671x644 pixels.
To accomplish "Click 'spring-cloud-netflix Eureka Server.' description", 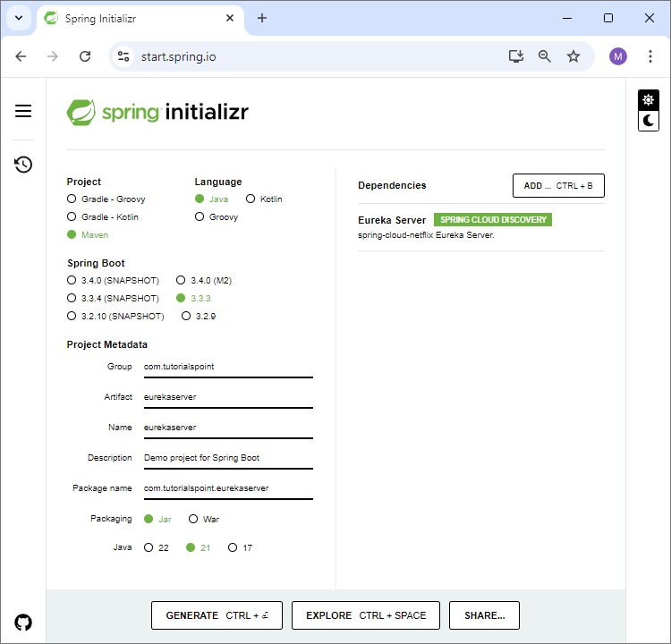I will click(426, 235).
